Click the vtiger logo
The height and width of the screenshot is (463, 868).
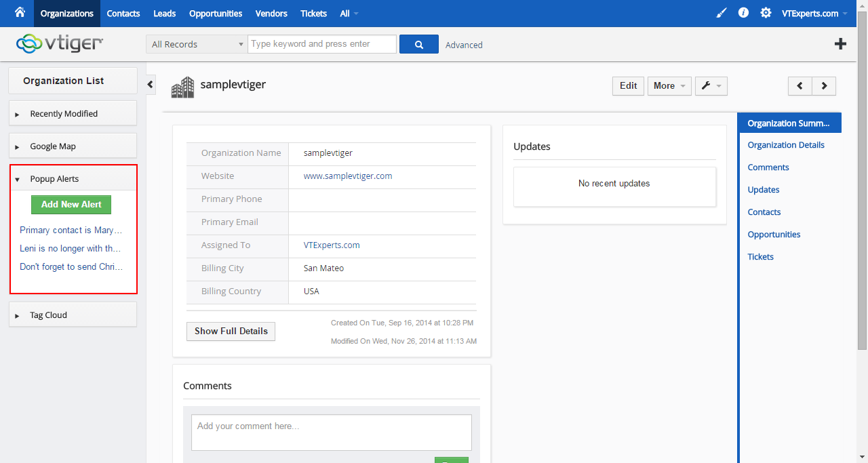pyautogui.click(x=60, y=43)
